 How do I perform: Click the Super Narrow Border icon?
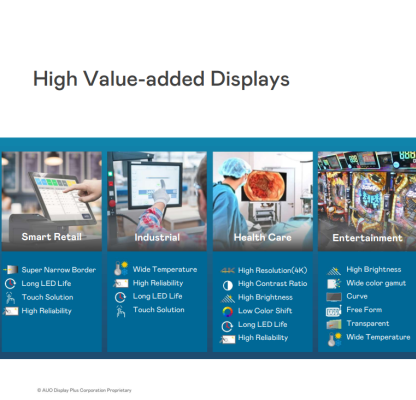click(10, 269)
